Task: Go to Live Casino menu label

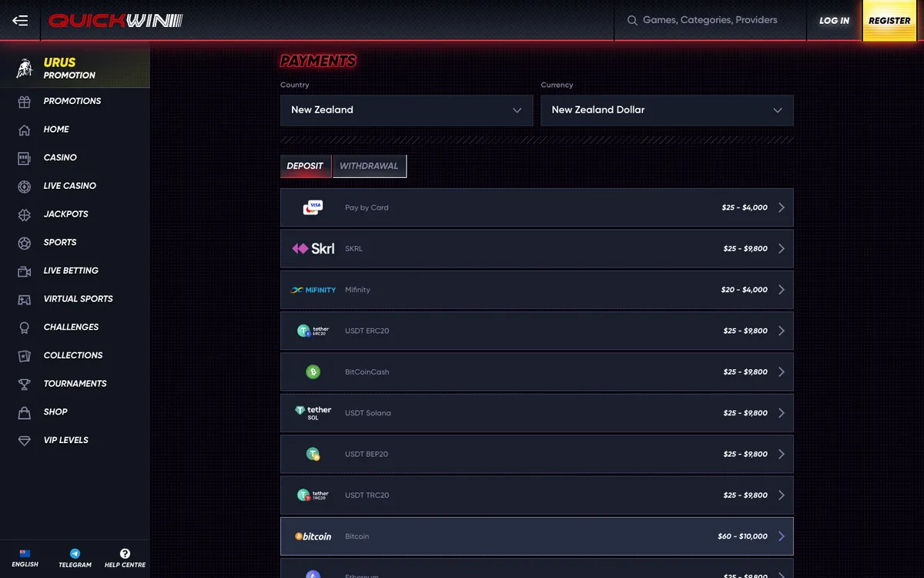Action: pos(70,186)
